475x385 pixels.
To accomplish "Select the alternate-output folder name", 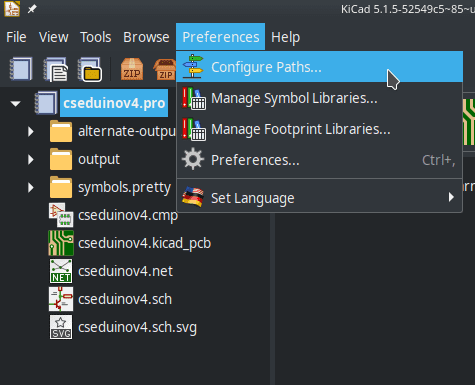I will [x=127, y=132].
